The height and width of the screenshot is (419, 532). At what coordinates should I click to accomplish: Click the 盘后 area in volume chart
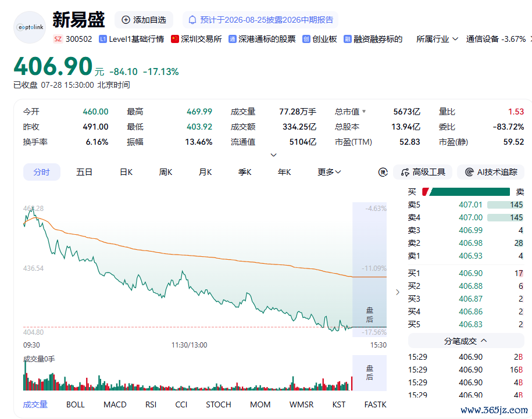(369, 373)
